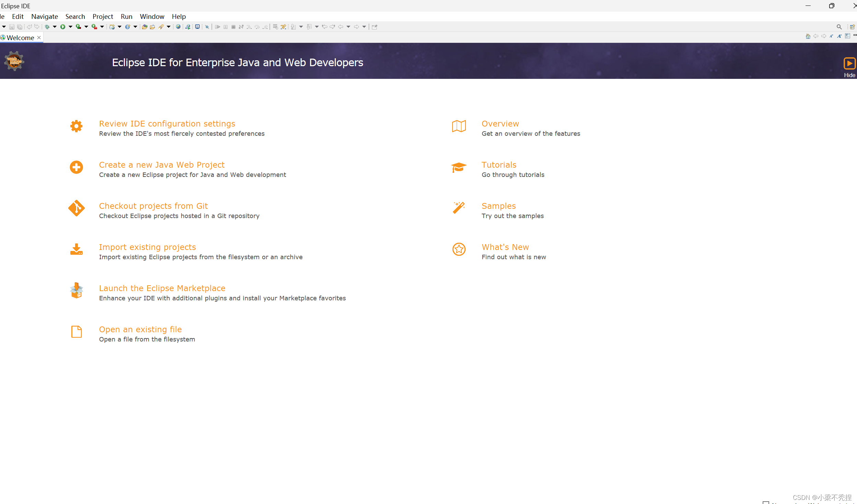The height and width of the screenshot is (504, 857).
Task: Expand the Forward history dropdown arrow
Action: (364, 27)
